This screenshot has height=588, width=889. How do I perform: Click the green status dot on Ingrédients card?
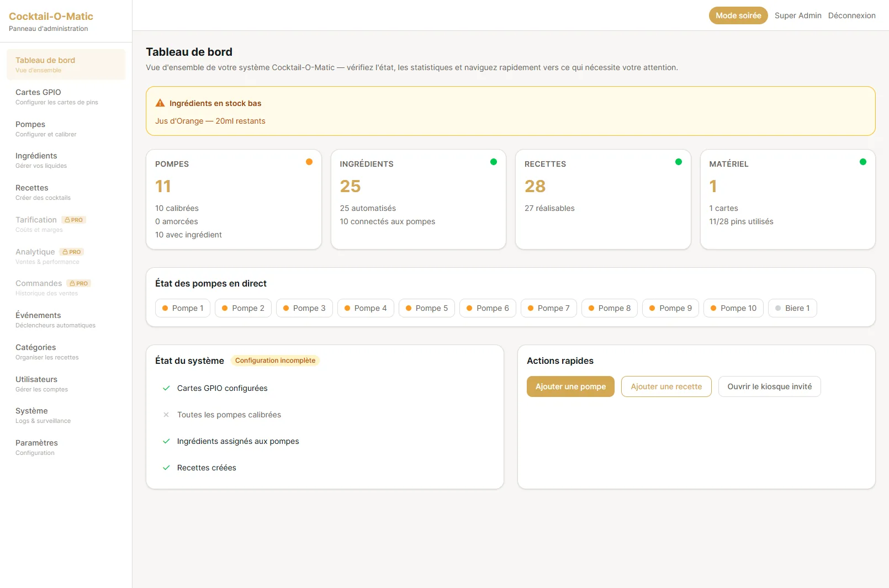click(494, 162)
